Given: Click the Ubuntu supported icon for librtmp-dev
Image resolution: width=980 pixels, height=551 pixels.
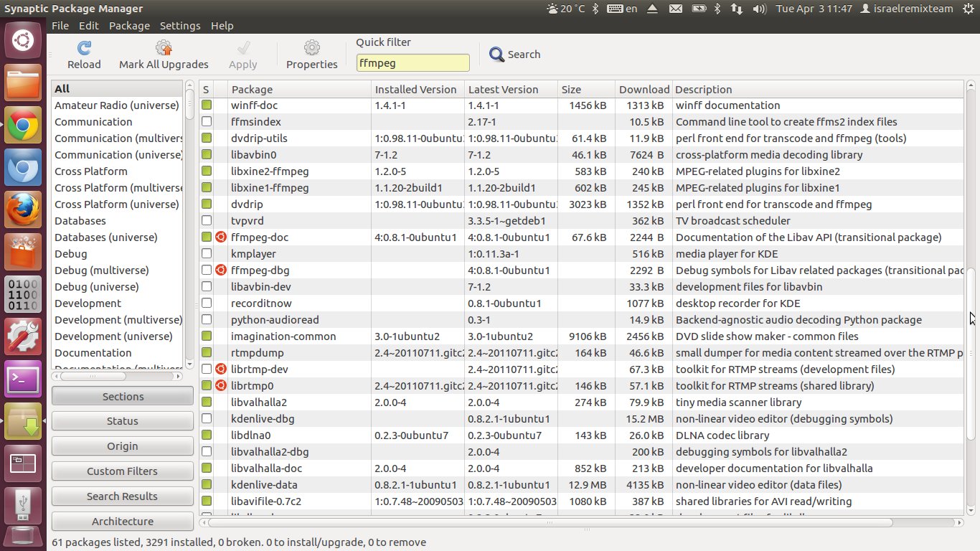Looking at the screenshot, I should pos(221,369).
